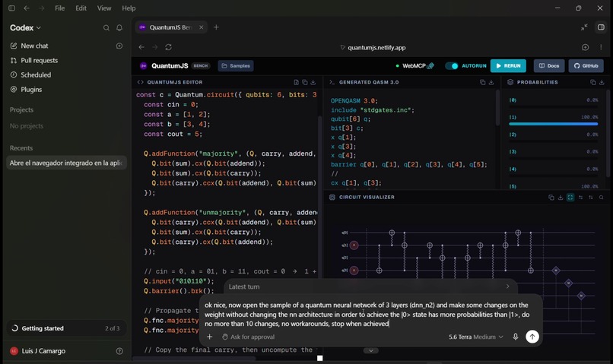Open the Ask for approval mode selector
The width and height of the screenshot is (613, 364).
coord(248,337)
